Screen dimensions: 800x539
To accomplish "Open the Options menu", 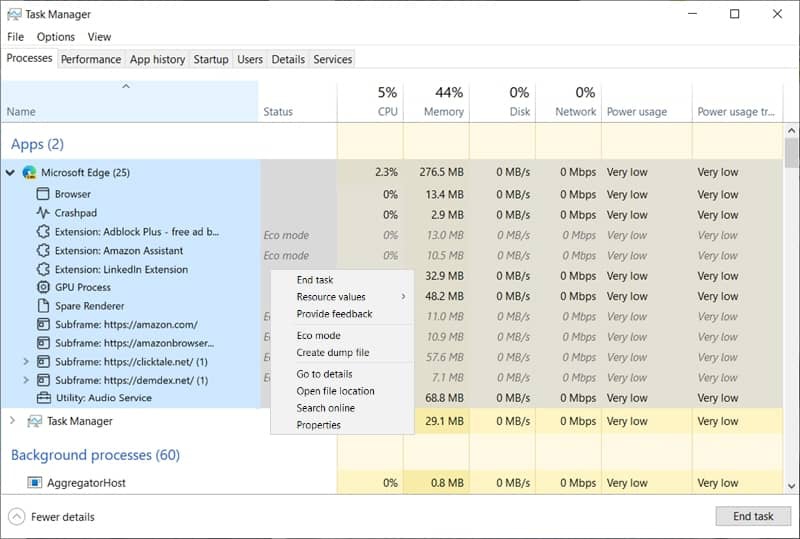I will [56, 37].
